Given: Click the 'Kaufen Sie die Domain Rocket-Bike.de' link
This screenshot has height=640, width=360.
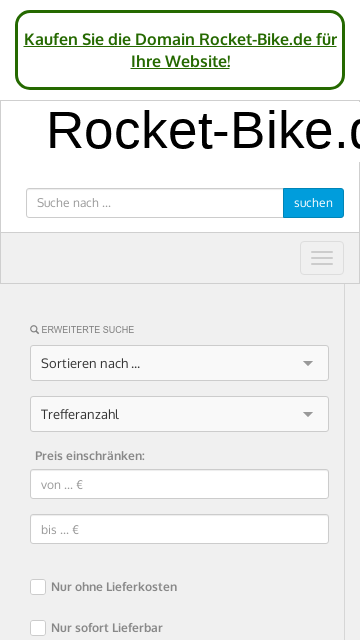Looking at the screenshot, I should click(x=180, y=50).
